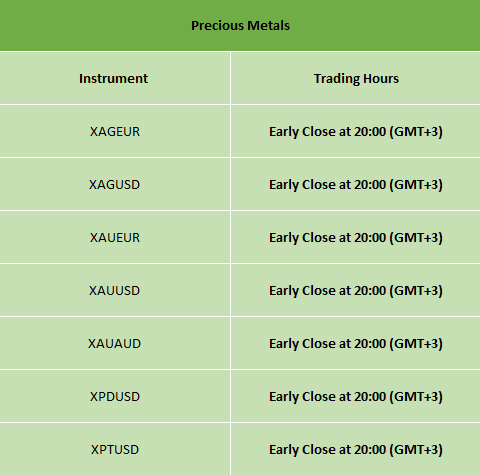Click the Precious Metals table header
The width and height of the screenshot is (480, 475).
click(240, 25)
